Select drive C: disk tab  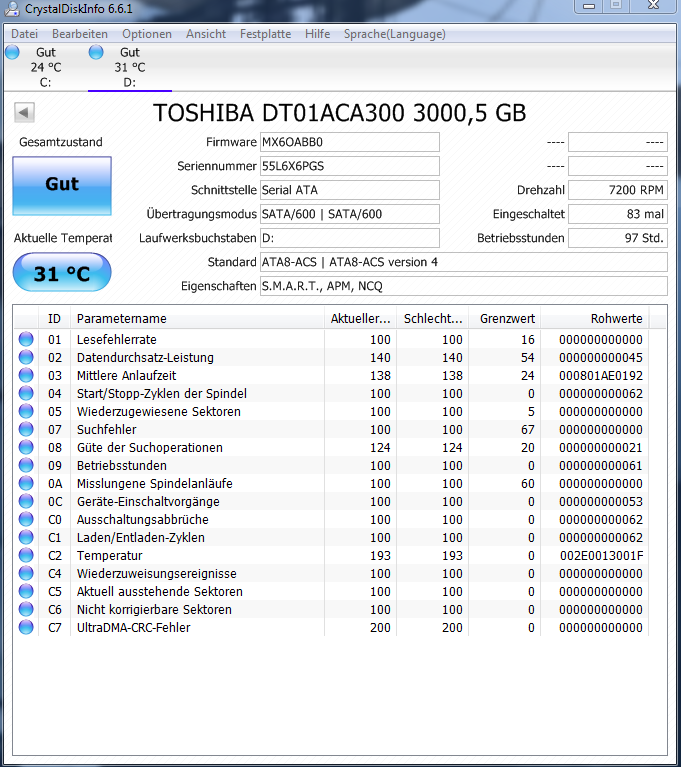pyautogui.click(x=45, y=67)
